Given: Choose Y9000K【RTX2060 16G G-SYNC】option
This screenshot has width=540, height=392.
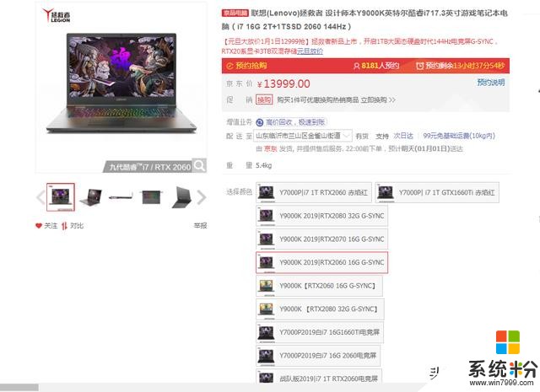Looking at the screenshot, I should pos(319,286).
